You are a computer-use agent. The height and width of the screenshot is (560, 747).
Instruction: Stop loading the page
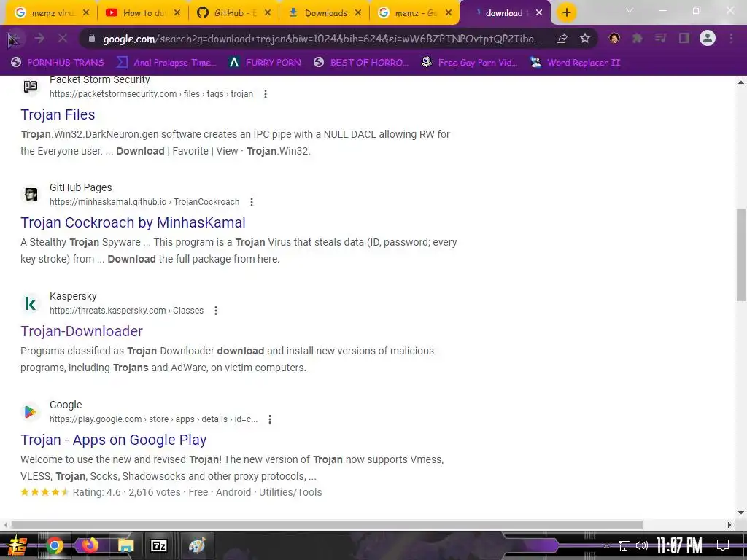tap(63, 38)
